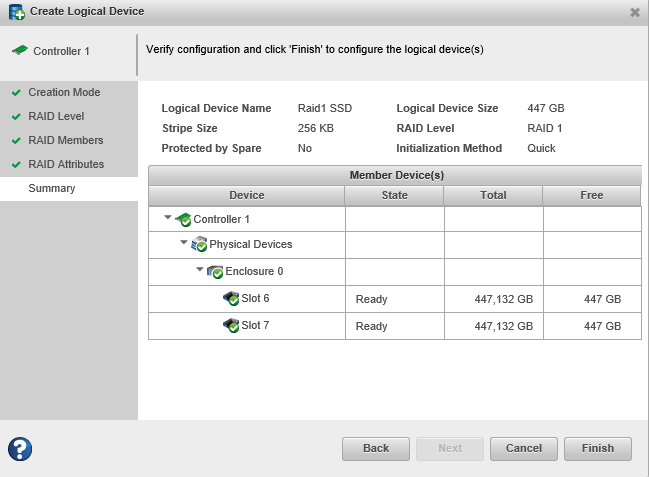This screenshot has width=649, height=477.
Task: Click the Back button
Action: (x=376, y=448)
